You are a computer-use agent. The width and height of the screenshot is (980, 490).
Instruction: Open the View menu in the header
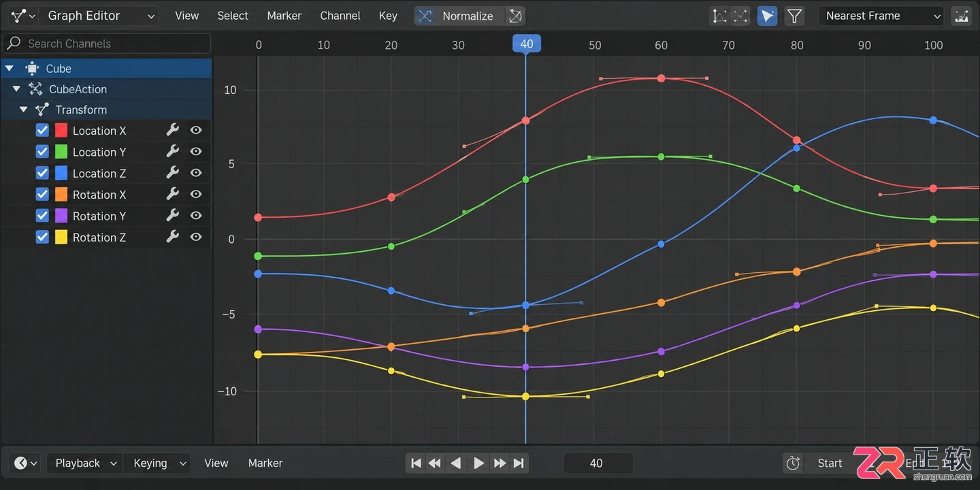point(187,16)
